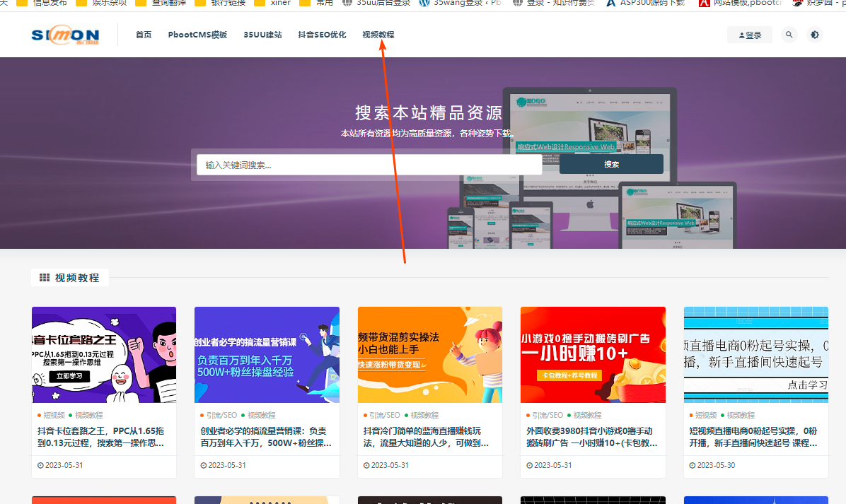Open the 抖音SEO优化 menu item

pyautogui.click(x=322, y=35)
